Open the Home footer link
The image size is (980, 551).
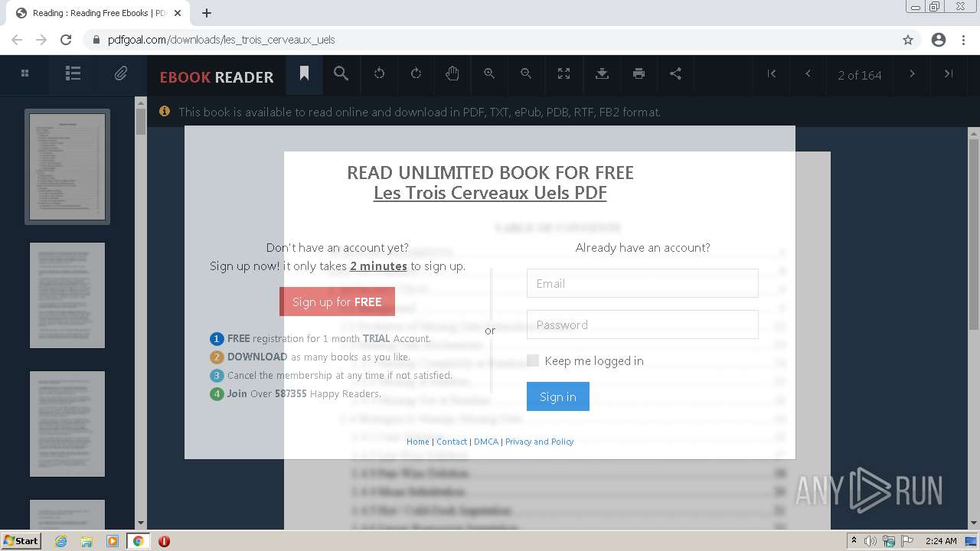(x=417, y=442)
